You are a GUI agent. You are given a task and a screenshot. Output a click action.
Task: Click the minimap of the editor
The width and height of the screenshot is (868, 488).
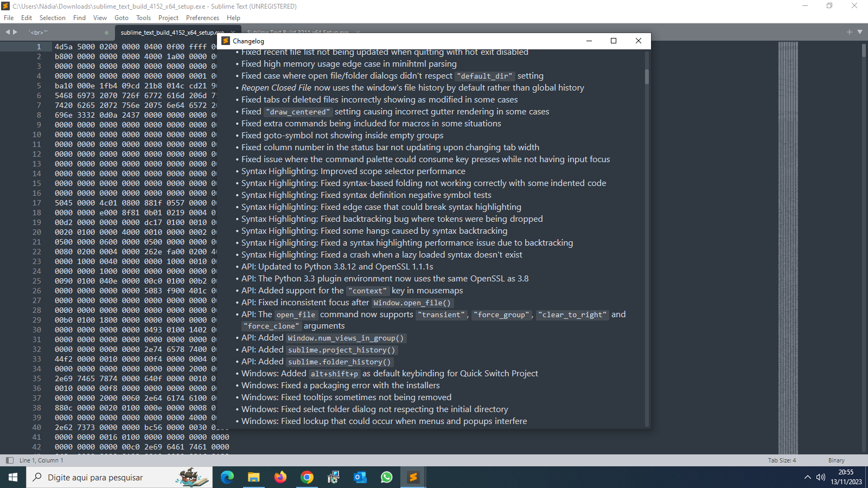point(788,248)
